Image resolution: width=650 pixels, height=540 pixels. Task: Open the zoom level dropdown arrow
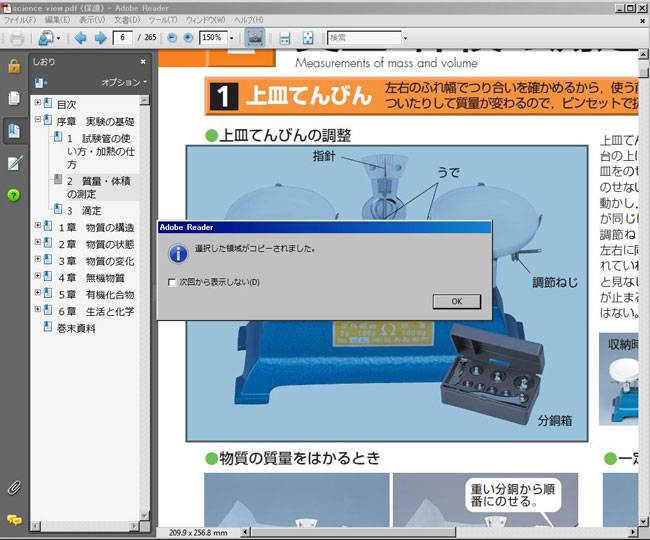(x=232, y=38)
